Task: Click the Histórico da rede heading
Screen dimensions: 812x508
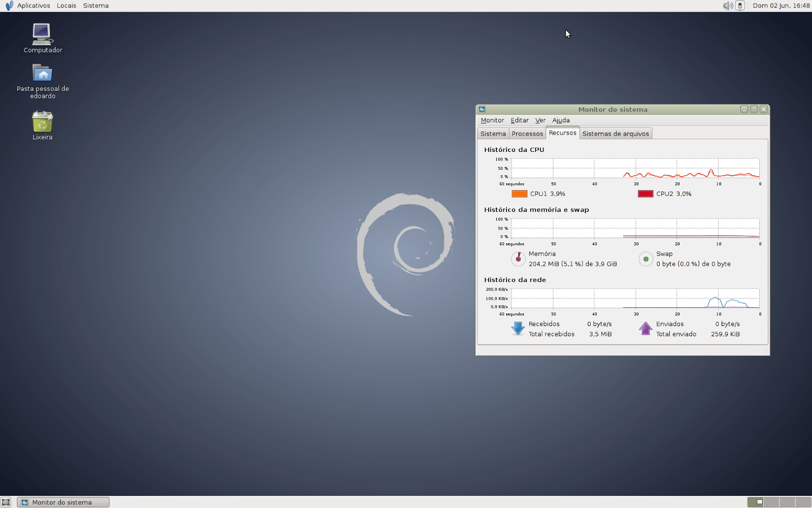Action: point(515,280)
